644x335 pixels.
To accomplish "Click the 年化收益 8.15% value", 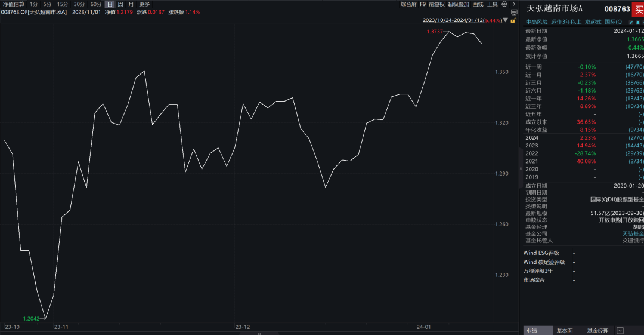I will point(588,130).
